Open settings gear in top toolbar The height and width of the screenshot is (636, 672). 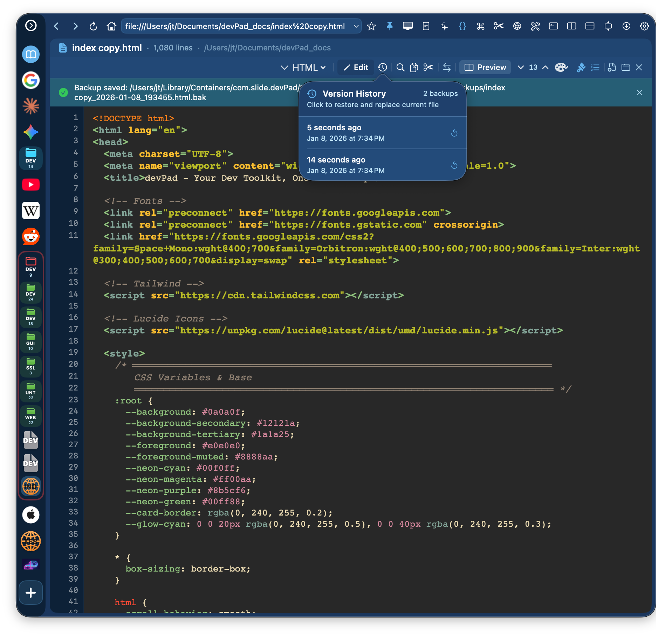click(x=644, y=26)
